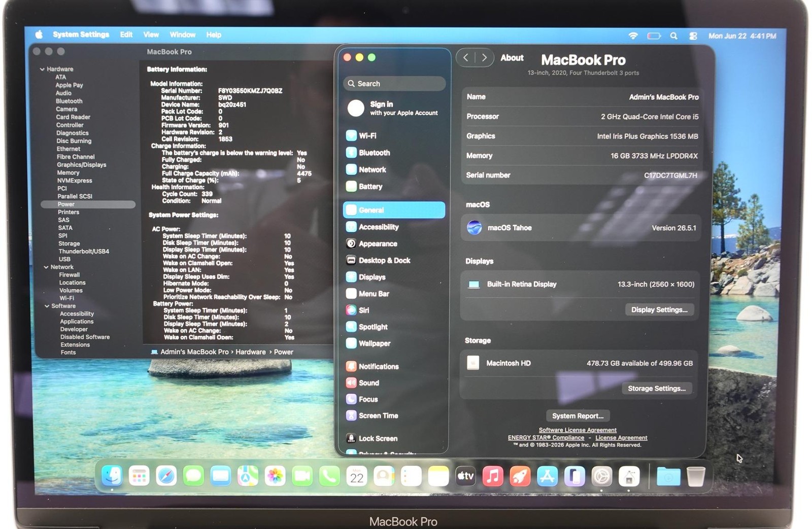The image size is (812, 529).
Task: Collapse the Network section in System Information
Action: pos(46,267)
